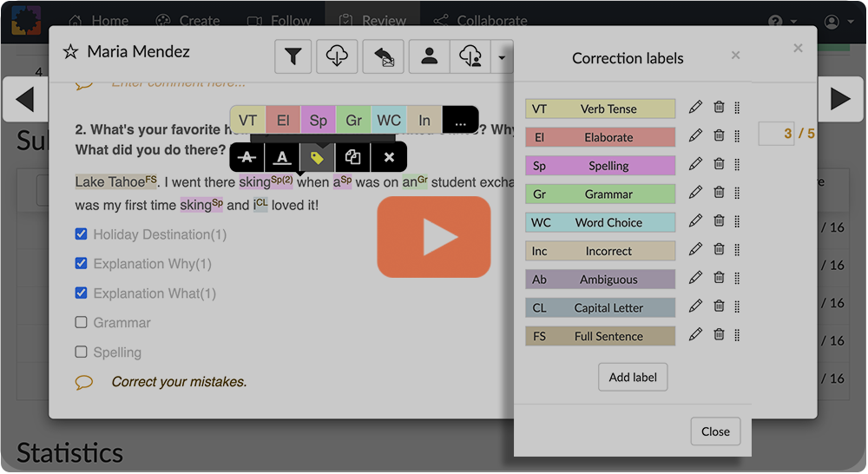Open the Review menu
The height and width of the screenshot is (474, 868).
(x=372, y=21)
